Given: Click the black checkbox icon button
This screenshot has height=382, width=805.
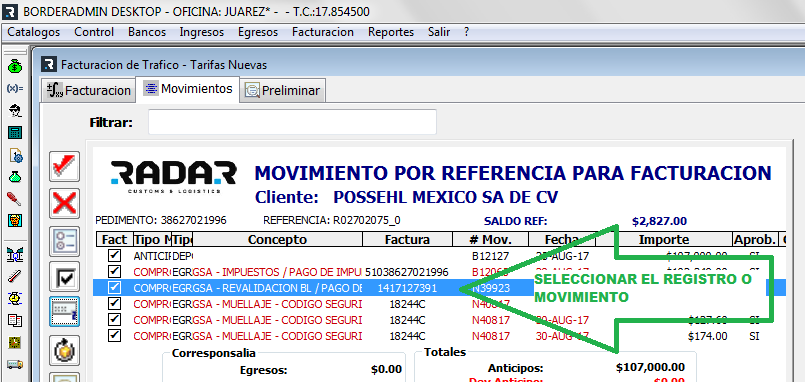Looking at the screenshot, I should pyautogui.click(x=65, y=278).
